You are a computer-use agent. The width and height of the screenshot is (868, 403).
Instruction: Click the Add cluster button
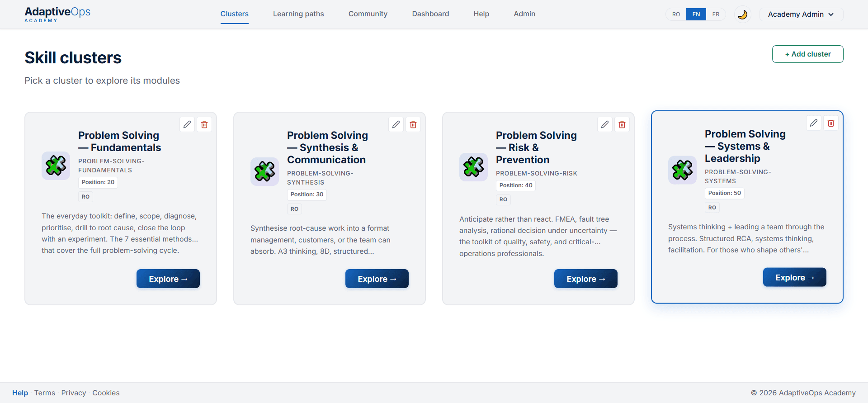[807, 54]
